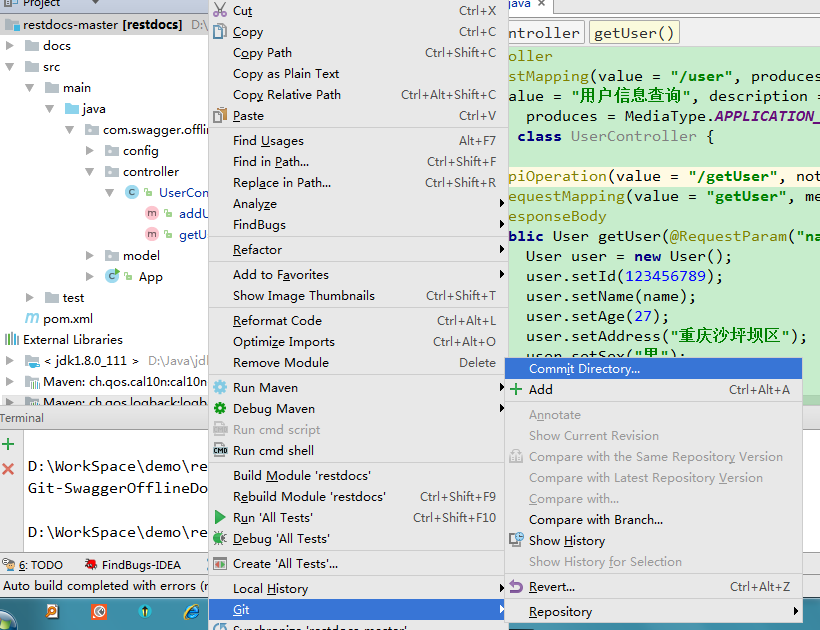The image size is (820, 630).
Task: Collapse the java folder arrow
Action: point(50,109)
